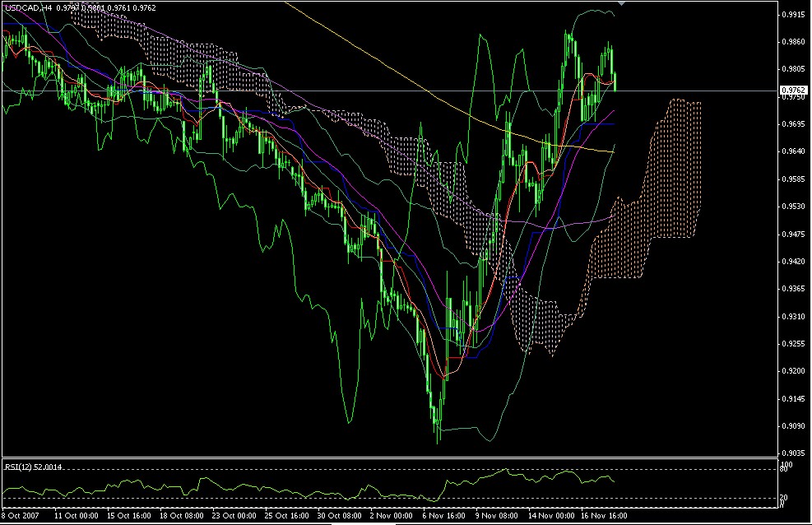Screen dimensions: 812x525
Task: Click the 16 Nov 16:00 time label
Action: coord(605,516)
